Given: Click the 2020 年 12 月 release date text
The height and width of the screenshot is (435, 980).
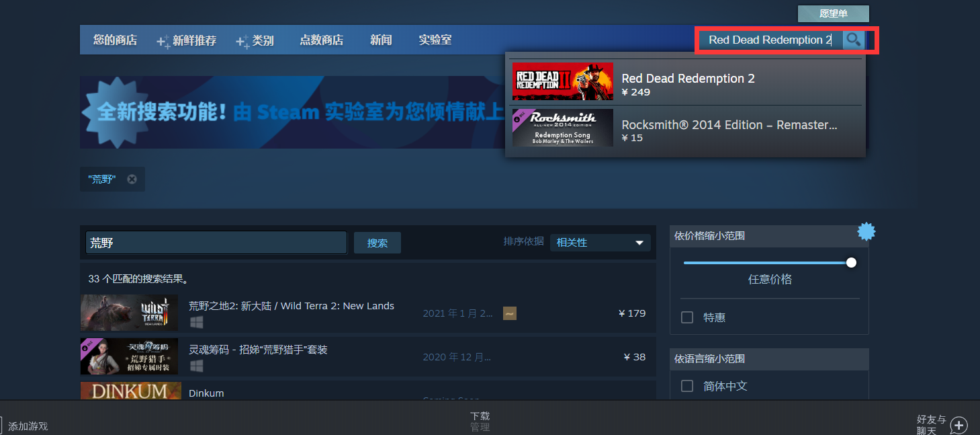Looking at the screenshot, I should [457, 357].
